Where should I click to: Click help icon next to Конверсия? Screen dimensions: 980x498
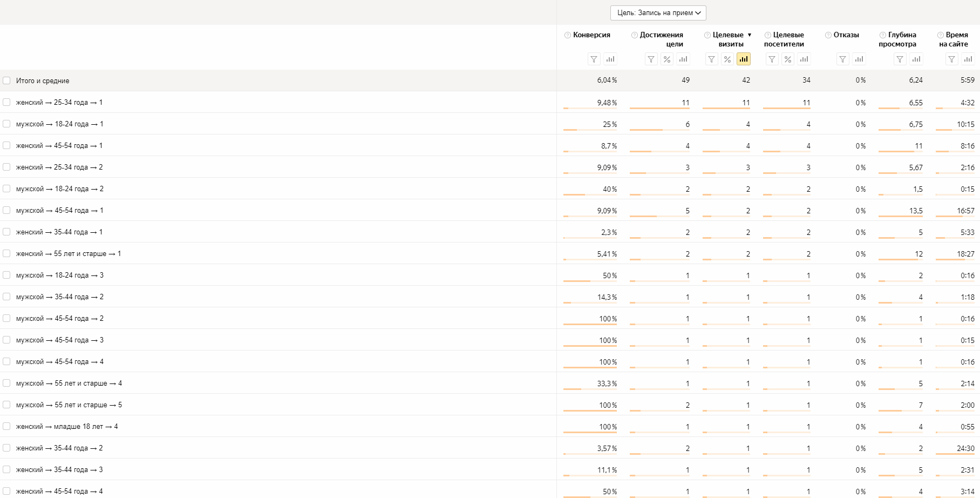(568, 35)
